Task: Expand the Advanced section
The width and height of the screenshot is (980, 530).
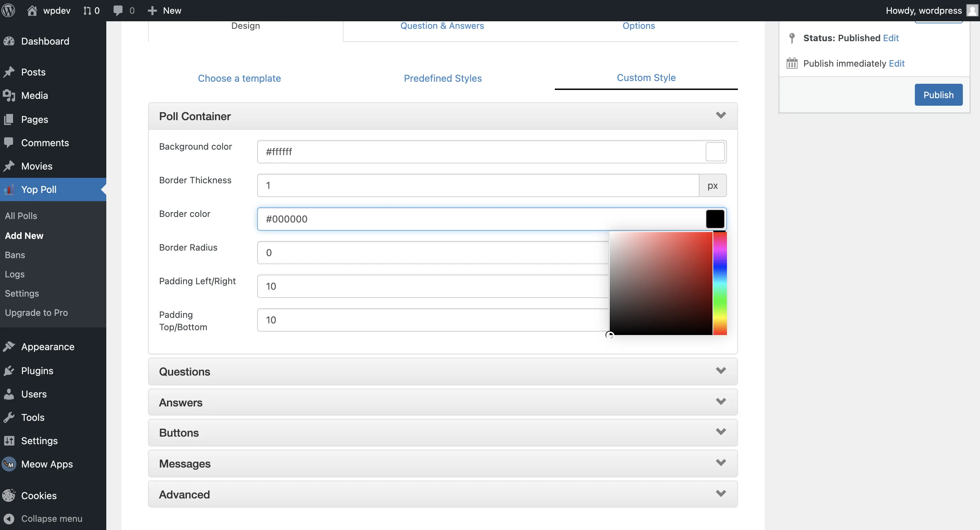Action: 442,494
